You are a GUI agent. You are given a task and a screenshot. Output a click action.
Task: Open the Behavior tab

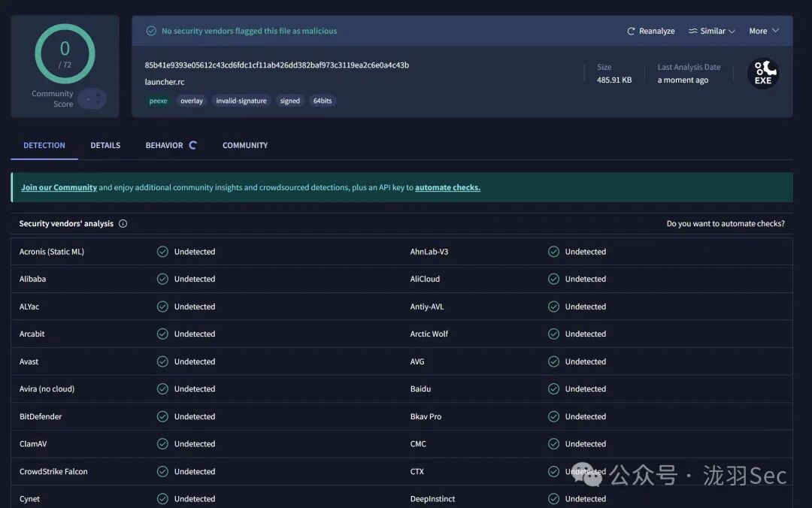164,146
